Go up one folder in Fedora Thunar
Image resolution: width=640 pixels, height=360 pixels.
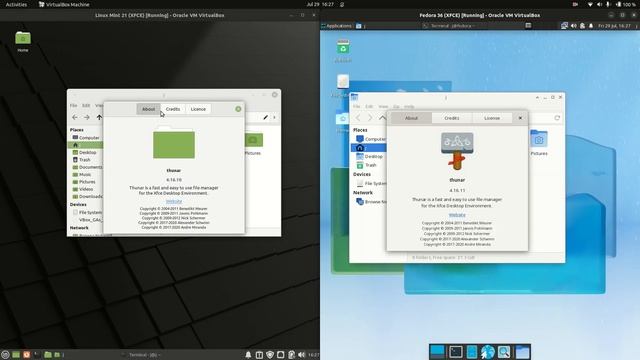click(382, 118)
